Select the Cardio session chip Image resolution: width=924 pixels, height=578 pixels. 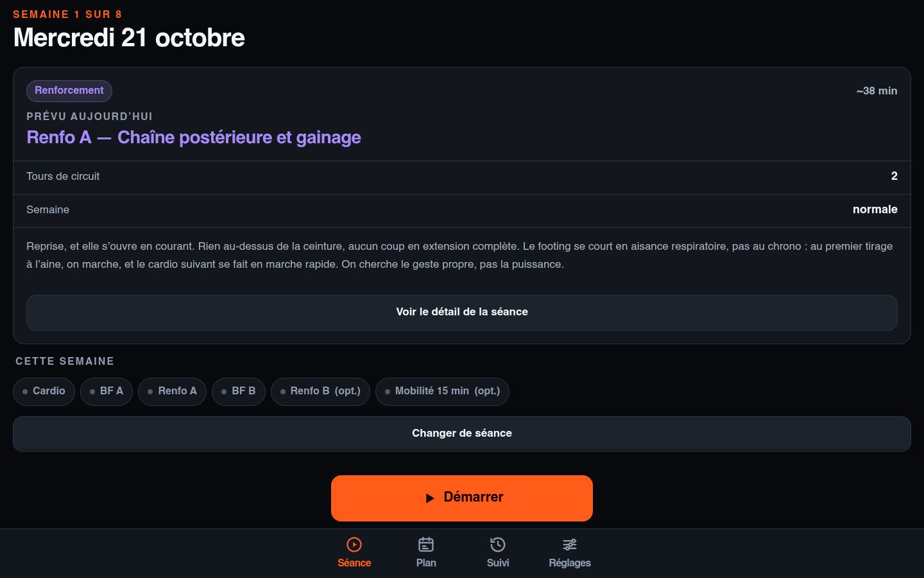pyautogui.click(x=44, y=391)
